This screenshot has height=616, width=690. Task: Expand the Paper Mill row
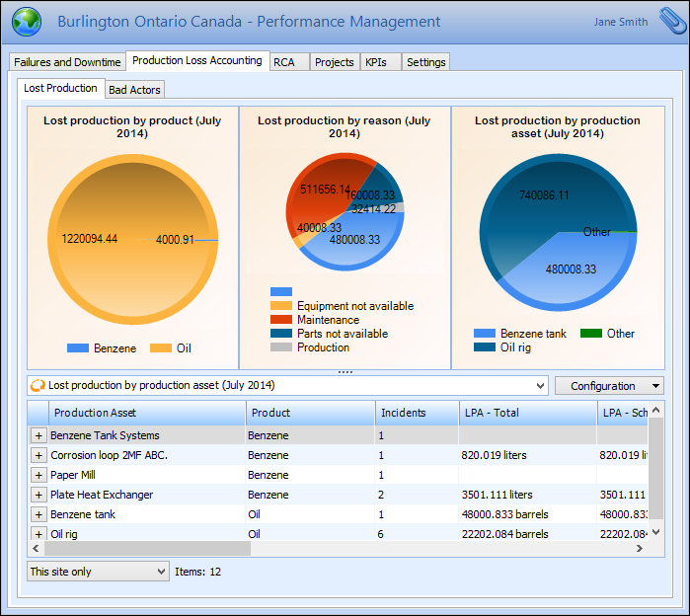(x=38, y=475)
